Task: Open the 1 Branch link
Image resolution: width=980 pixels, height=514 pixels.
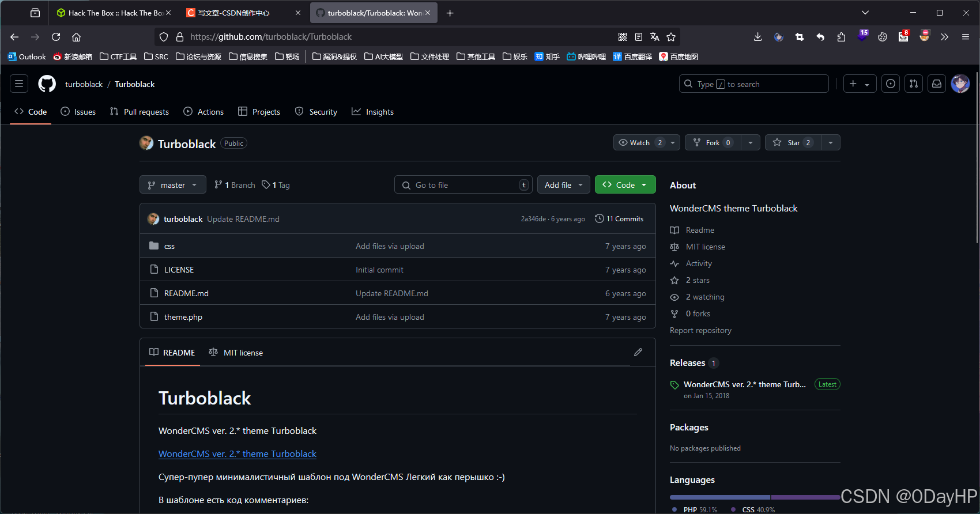Action: 235,185
